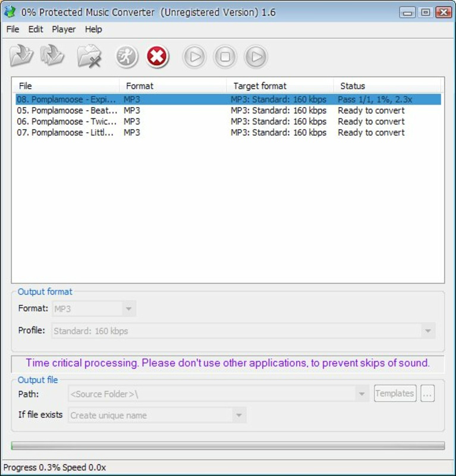The width and height of the screenshot is (456, 476).
Task: Maximize the converter window
Action: point(425,12)
